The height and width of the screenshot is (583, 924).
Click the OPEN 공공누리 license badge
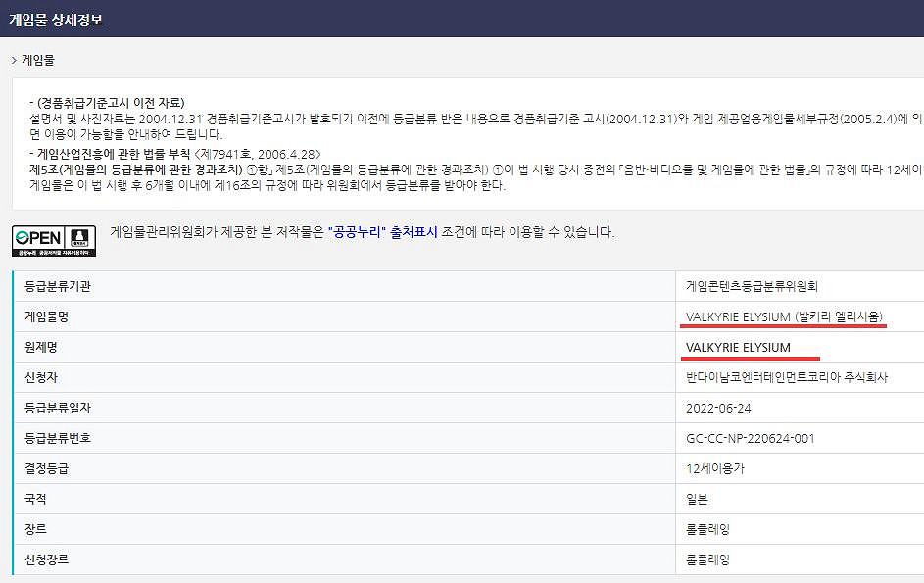(53, 240)
